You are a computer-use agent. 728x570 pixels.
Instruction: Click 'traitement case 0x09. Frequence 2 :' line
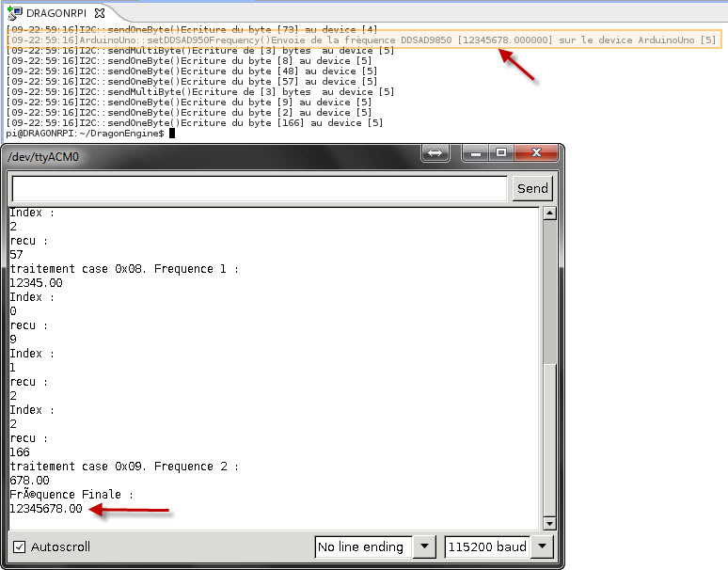(x=124, y=466)
